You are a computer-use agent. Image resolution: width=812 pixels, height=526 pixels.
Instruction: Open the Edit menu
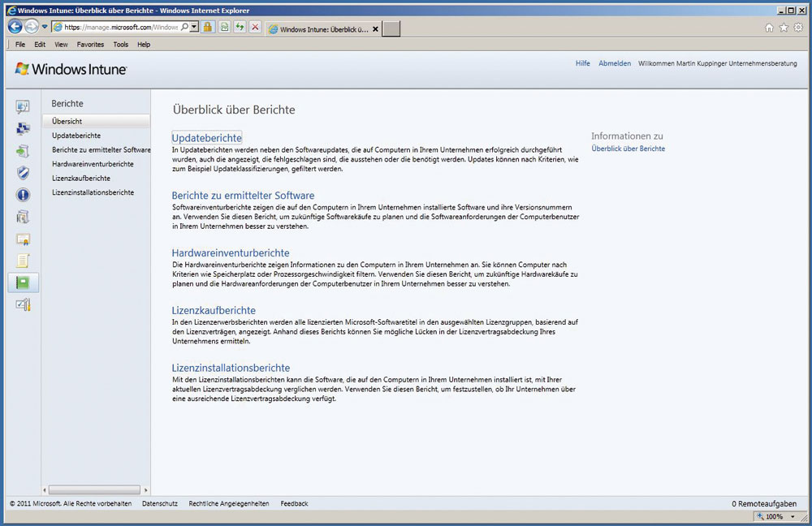coord(40,45)
